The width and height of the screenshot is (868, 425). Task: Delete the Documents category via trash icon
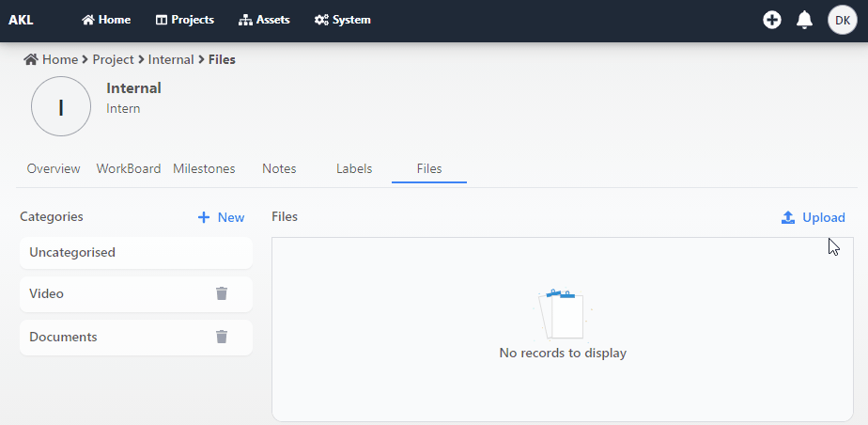pos(222,337)
